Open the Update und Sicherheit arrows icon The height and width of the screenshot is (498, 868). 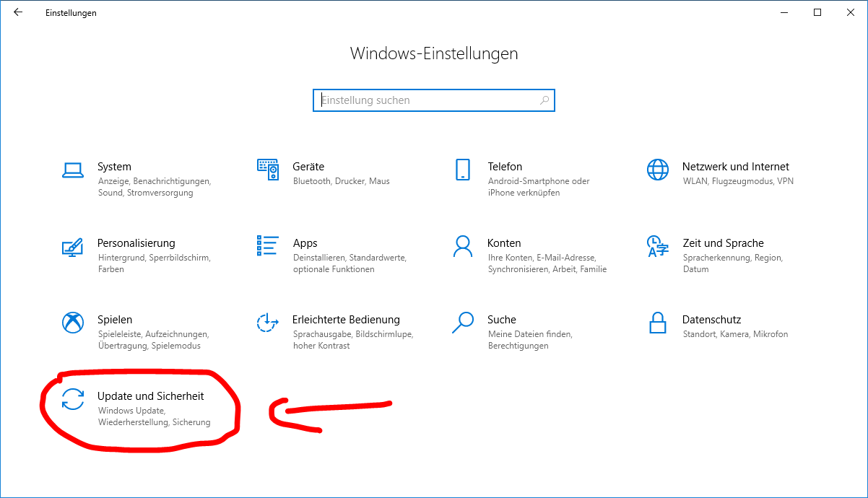point(73,399)
